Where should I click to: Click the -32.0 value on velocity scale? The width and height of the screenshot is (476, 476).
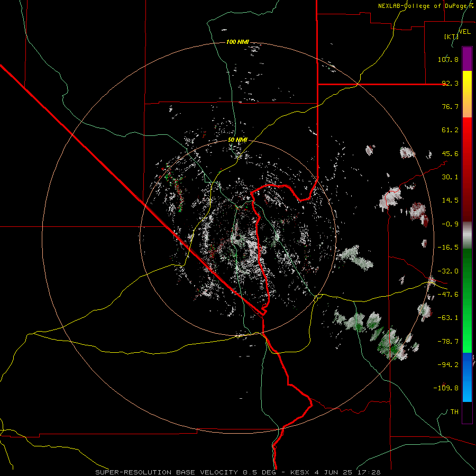(448, 271)
